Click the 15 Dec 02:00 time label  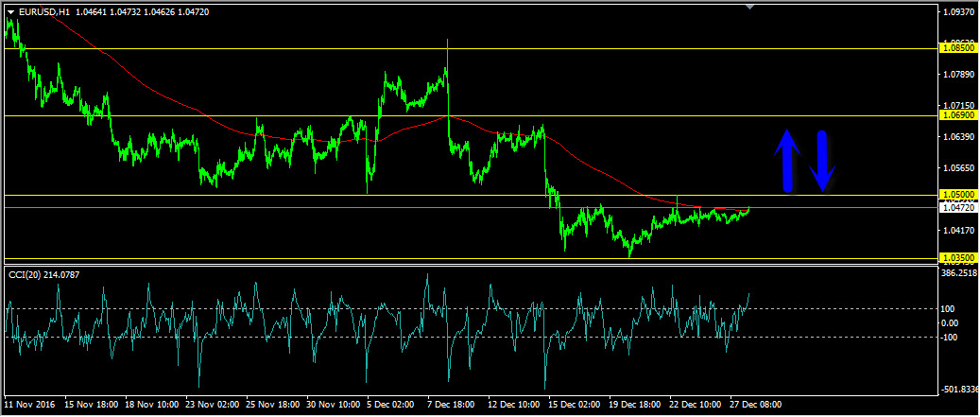coord(575,405)
